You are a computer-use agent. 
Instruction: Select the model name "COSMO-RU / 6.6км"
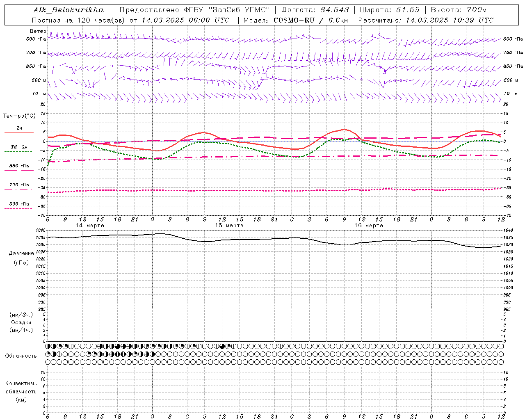click(311, 20)
